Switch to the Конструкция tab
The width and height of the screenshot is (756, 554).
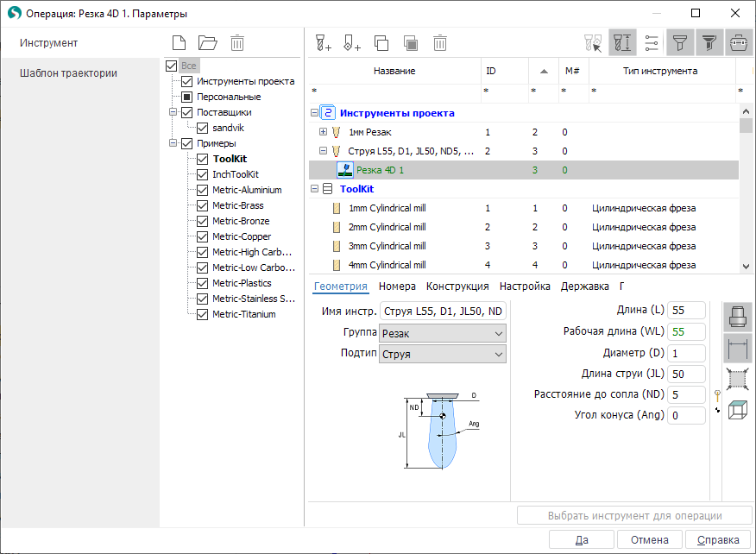click(457, 286)
